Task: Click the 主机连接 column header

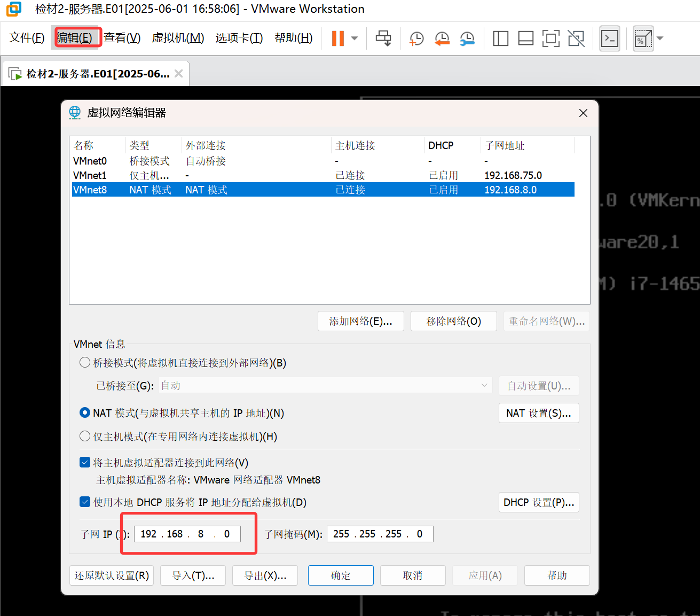Action: tap(378, 145)
